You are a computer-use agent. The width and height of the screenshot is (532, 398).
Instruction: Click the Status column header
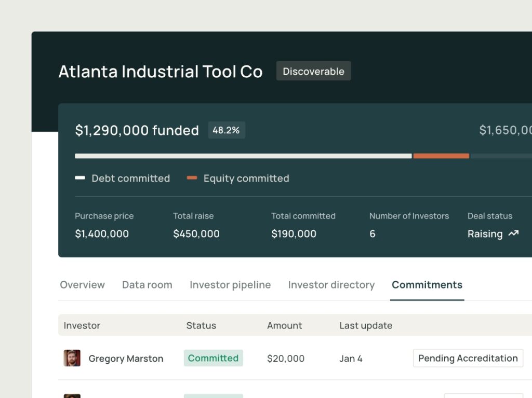point(201,325)
